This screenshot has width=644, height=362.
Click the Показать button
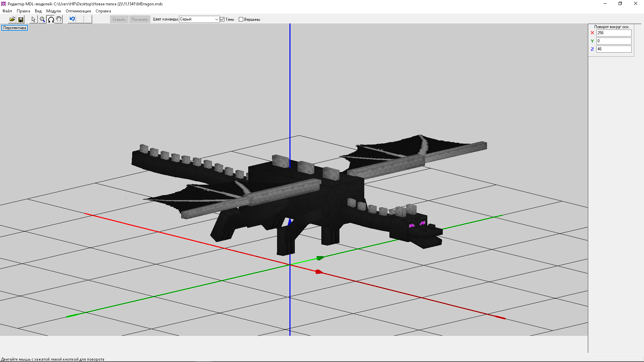140,19
